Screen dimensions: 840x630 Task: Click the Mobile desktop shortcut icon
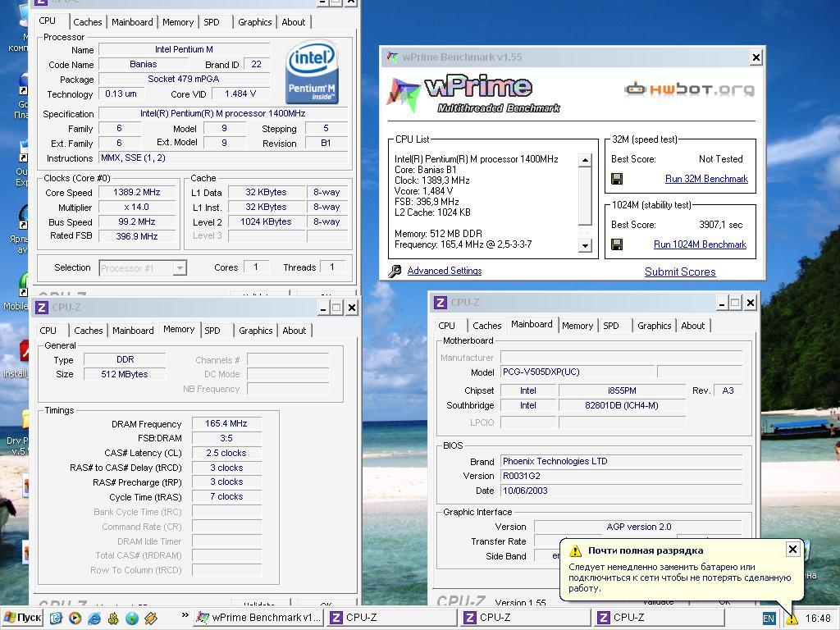click(x=24, y=285)
